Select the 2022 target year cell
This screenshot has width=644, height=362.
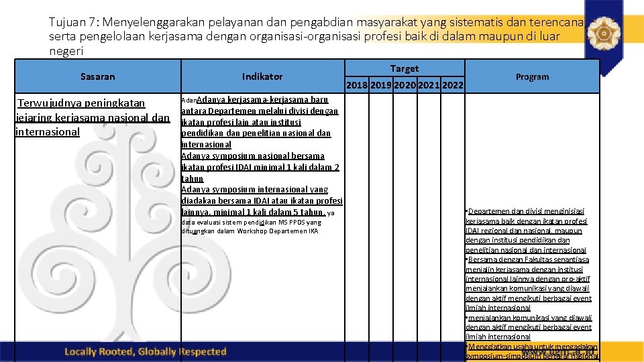[453, 85]
